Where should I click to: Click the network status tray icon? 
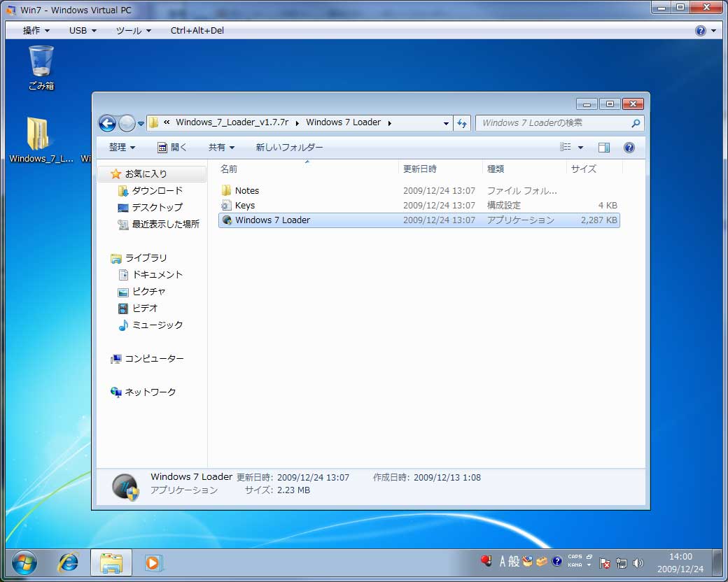621,563
